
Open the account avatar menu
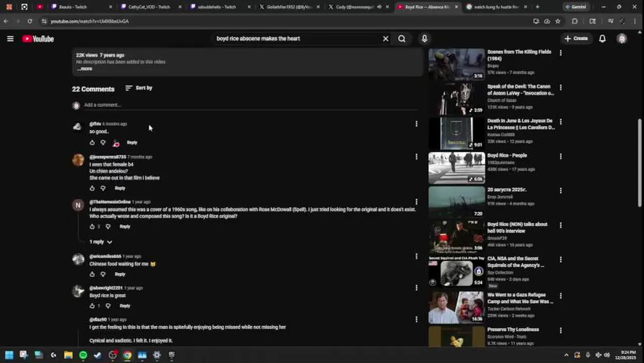622,39
